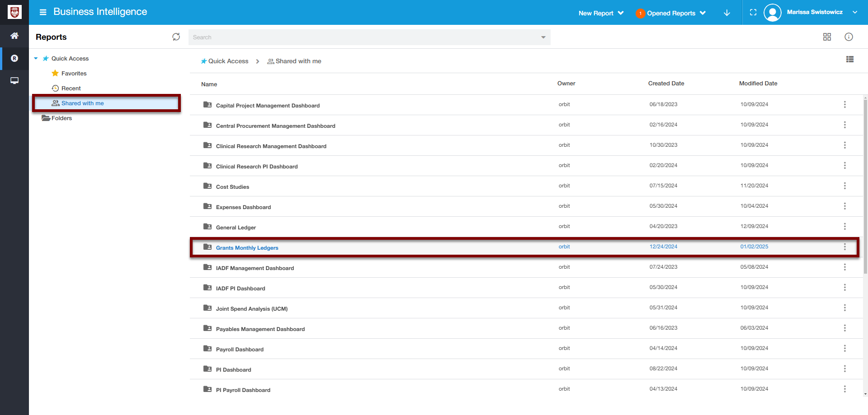Open the hamburger menu in header
This screenshot has height=415, width=868.
43,12
